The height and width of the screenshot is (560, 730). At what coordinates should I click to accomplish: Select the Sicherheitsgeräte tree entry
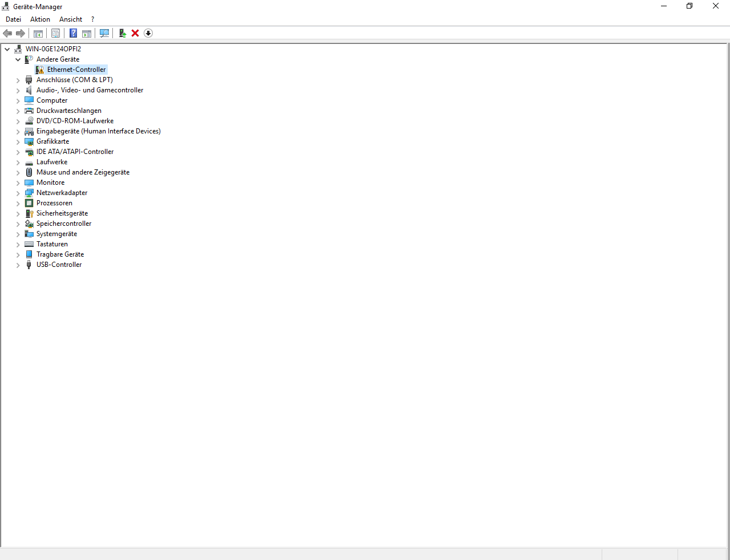(62, 213)
